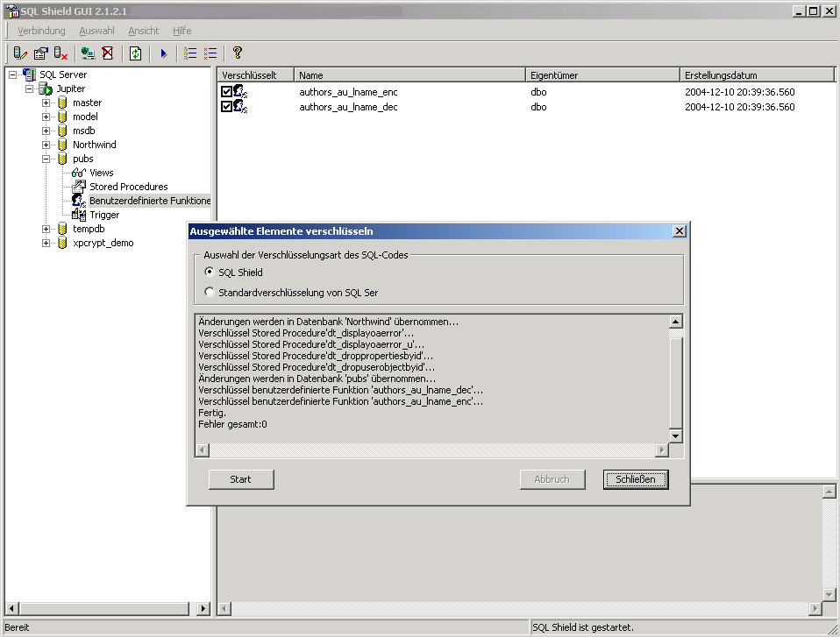The width and height of the screenshot is (840, 637).
Task: Click the deselect-all red X list icon
Action: (210, 53)
